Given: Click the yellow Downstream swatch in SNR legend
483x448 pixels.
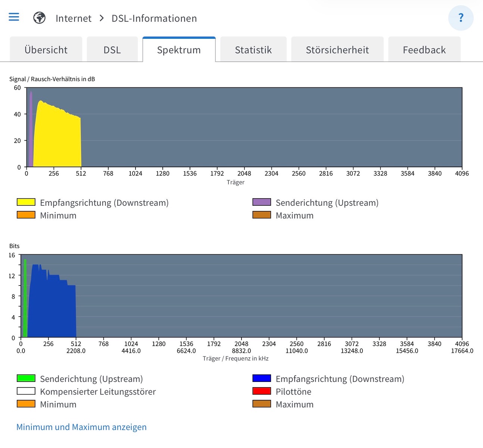Looking at the screenshot, I should coord(26,202).
